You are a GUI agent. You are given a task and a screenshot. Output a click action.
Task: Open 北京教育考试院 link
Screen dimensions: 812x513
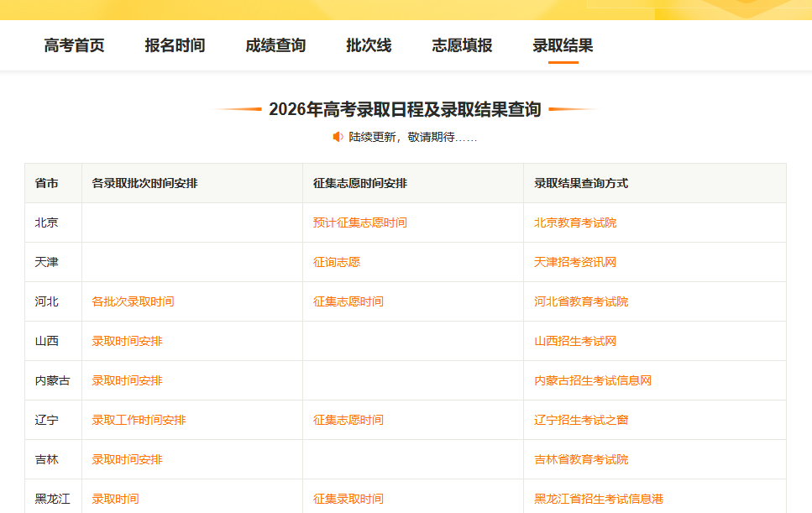point(575,222)
